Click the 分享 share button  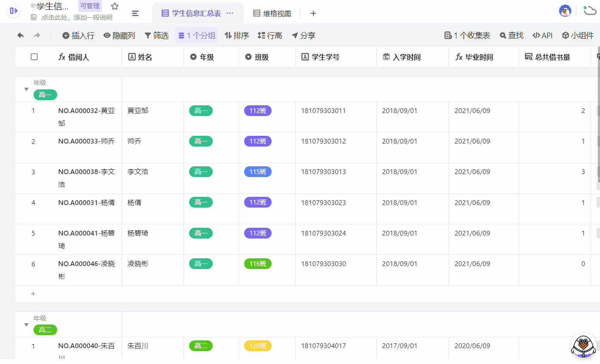[303, 36]
